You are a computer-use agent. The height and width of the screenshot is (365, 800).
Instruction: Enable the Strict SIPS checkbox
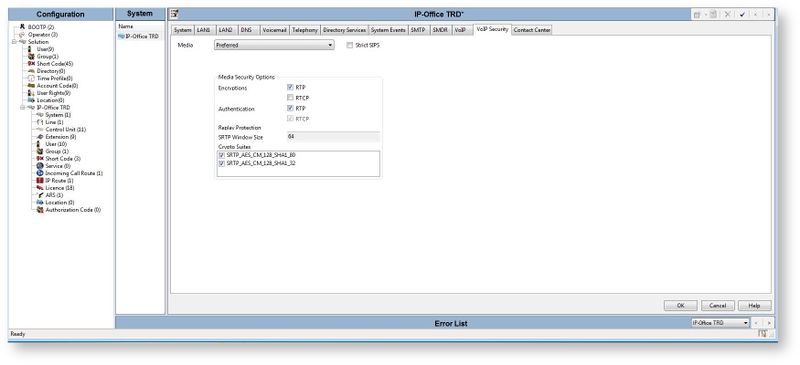(x=349, y=45)
